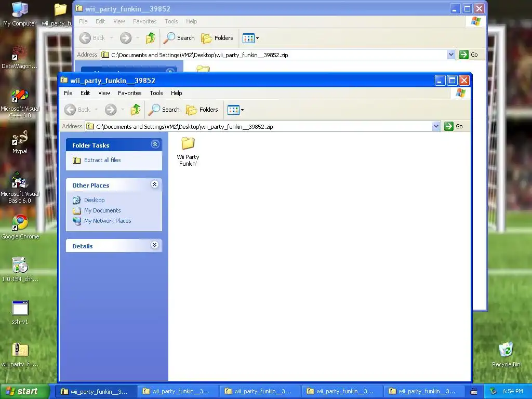Open DataWagon desktop shortcut
Viewport: 532px width, 399px height.
click(x=20, y=57)
